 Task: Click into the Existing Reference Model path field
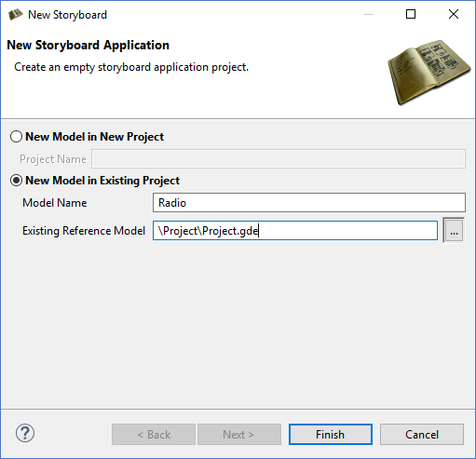coord(295,231)
